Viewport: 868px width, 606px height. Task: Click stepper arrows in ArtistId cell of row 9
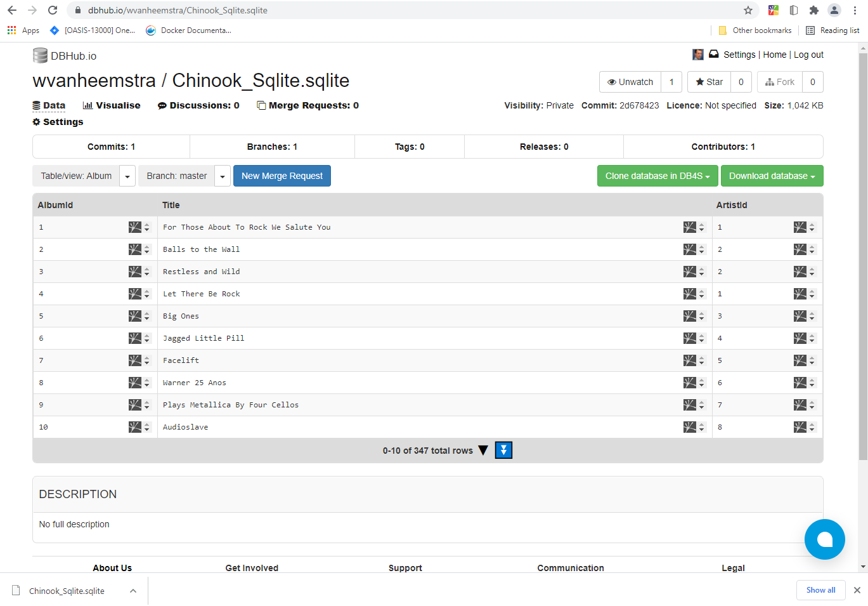812,405
